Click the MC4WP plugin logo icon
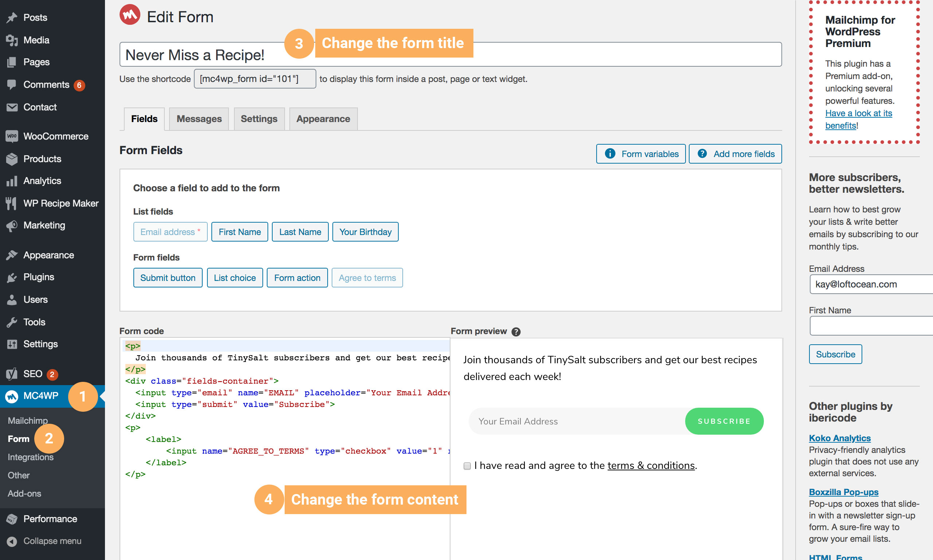The height and width of the screenshot is (560, 933). (12, 396)
